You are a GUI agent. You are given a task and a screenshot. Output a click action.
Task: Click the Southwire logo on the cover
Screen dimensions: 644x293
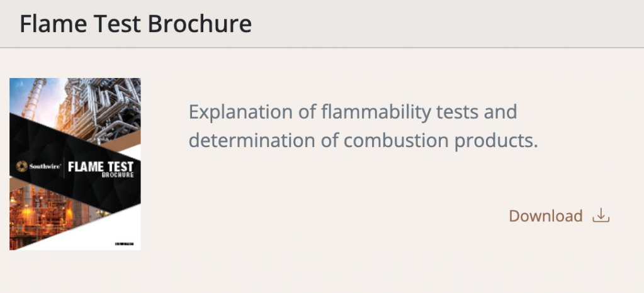click(38, 167)
